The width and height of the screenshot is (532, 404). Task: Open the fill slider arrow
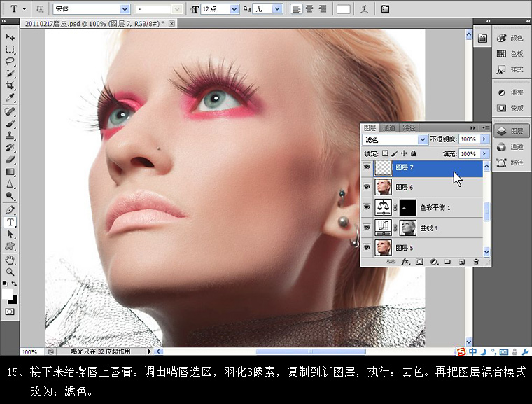coord(484,154)
